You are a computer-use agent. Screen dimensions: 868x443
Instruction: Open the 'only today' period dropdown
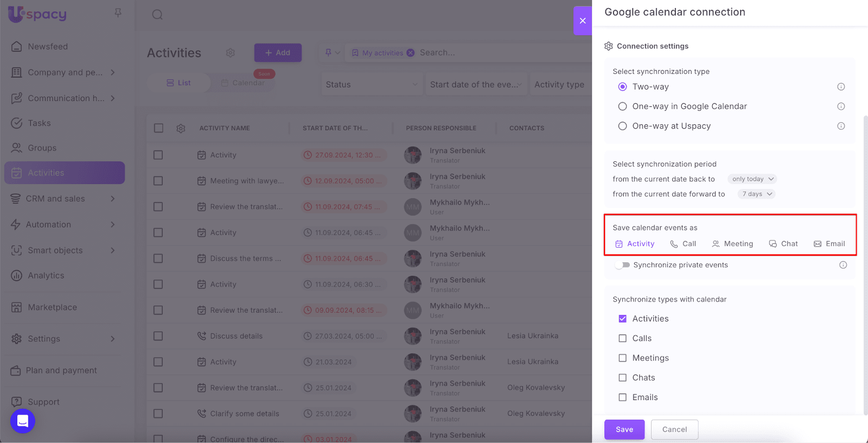tap(752, 179)
